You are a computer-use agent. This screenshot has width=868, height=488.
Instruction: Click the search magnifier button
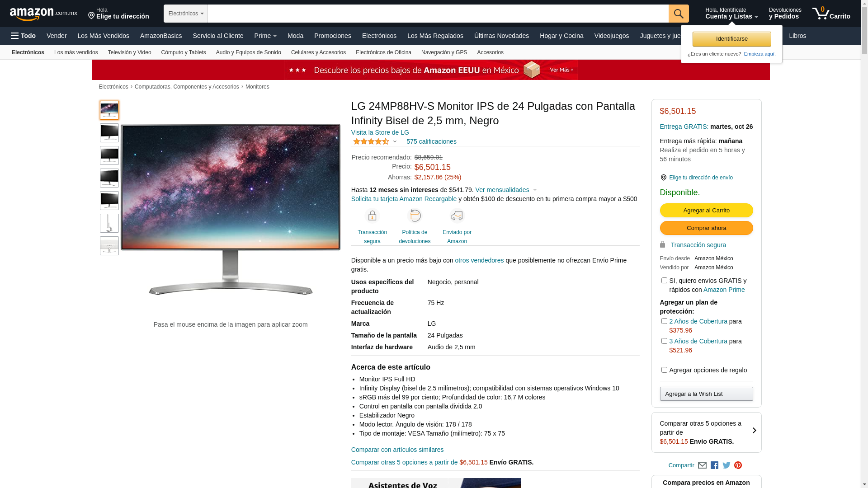pyautogui.click(x=678, y=14)
